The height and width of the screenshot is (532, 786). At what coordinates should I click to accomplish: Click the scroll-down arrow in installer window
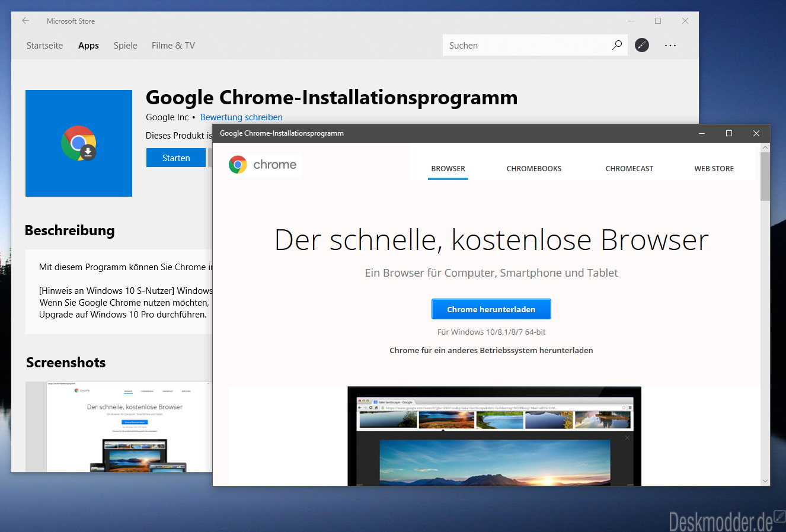(x=765, y=480)
